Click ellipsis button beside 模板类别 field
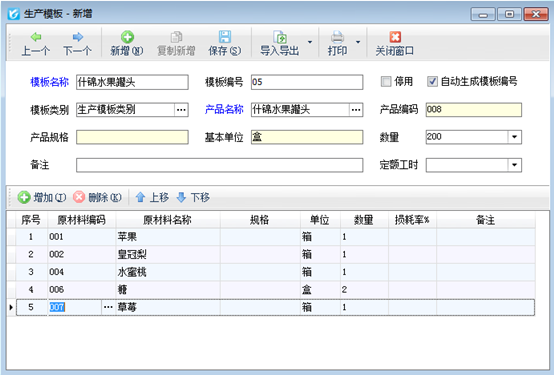 click(181, 110)
